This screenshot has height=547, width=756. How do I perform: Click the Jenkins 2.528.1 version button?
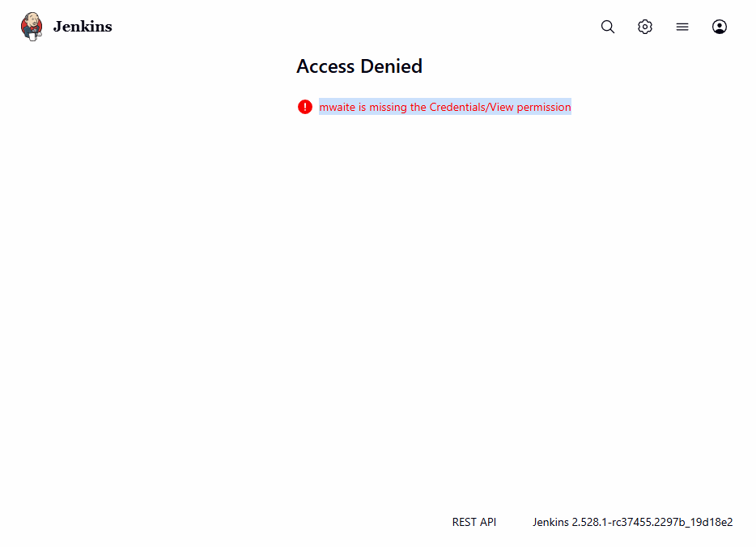coord(632,522)
